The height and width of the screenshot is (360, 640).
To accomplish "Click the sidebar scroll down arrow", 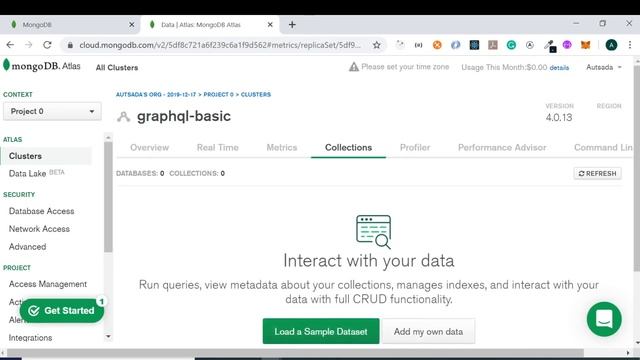I will 108,337.
